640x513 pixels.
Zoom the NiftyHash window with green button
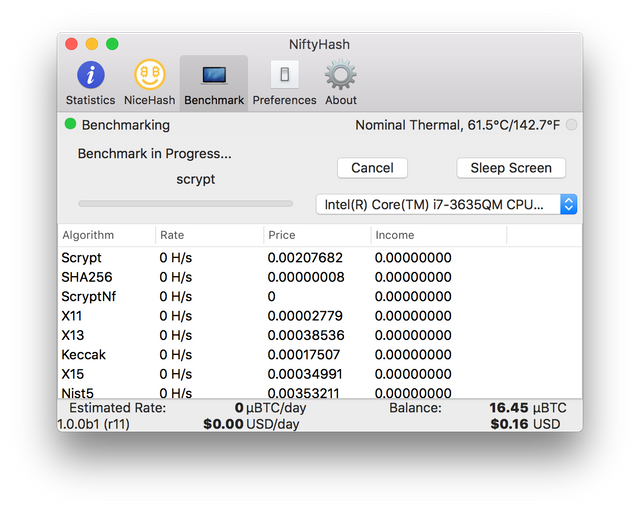click(x=112, y=44)
